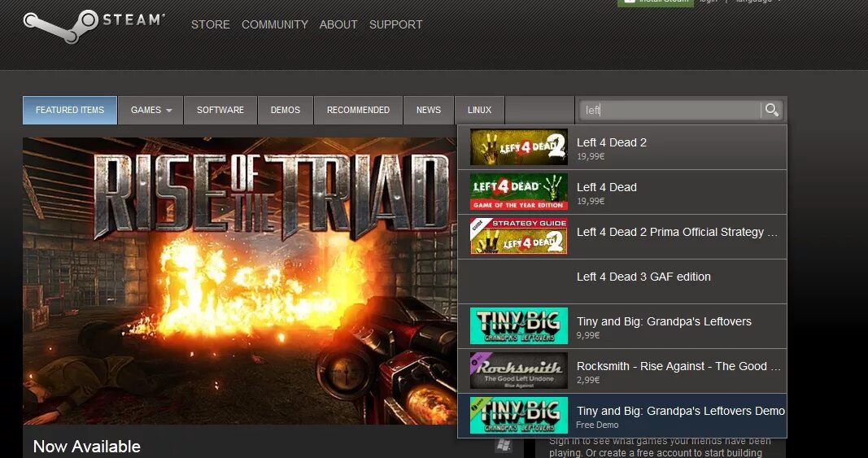Screen dimensions: 868x458
Task: Click the Left 4 Dead Game of the Year thumbnail
Action: tap(519, 192)
